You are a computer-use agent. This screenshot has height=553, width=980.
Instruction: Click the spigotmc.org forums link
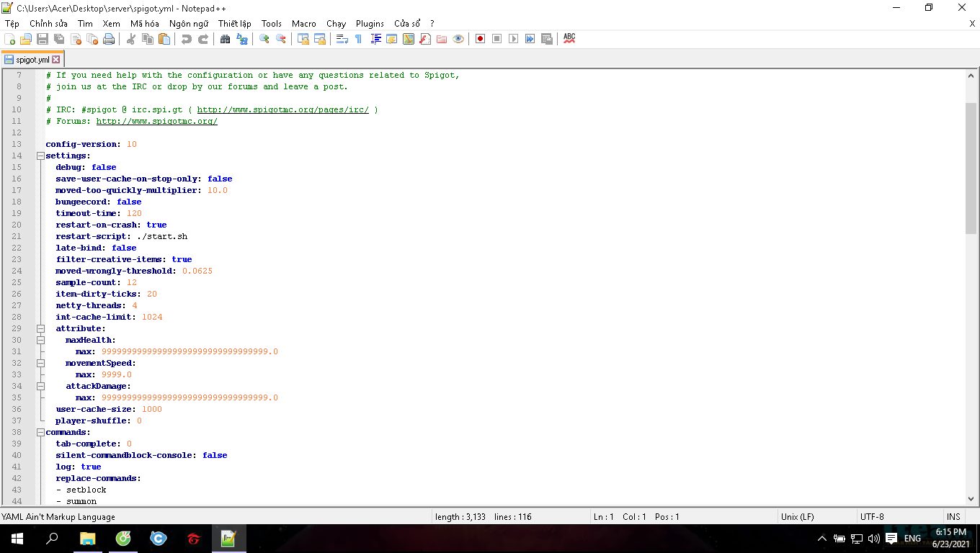(x=156, y=121)
